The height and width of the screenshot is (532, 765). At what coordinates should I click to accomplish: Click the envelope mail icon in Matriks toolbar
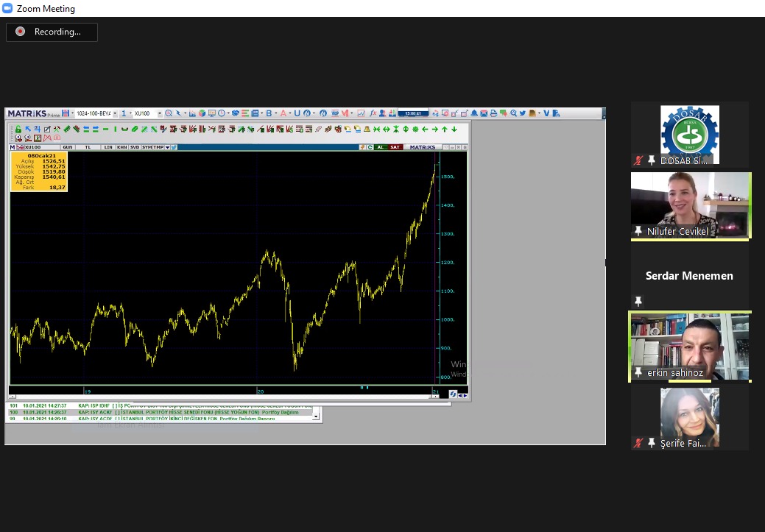[x=484, y=113]
